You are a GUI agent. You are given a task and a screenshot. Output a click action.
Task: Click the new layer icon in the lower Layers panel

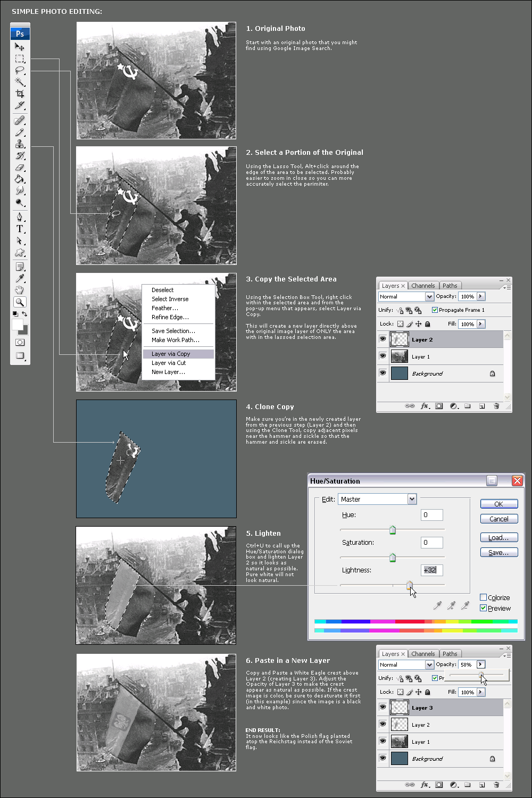[x=482, y=785]
